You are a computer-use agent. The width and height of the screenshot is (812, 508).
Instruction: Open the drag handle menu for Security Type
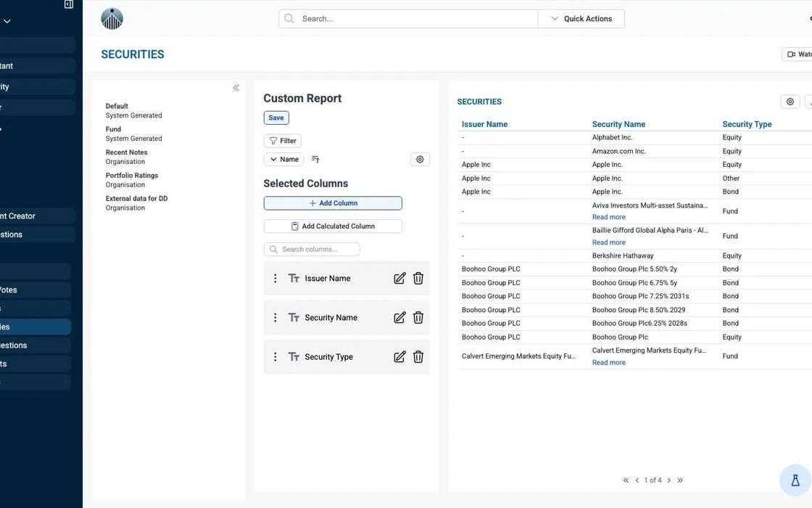[x=275, y=356]
